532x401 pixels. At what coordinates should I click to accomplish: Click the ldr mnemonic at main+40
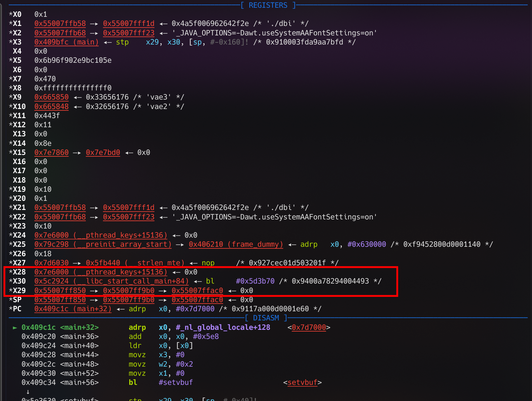pyautogui.click(x=135, y=346)
